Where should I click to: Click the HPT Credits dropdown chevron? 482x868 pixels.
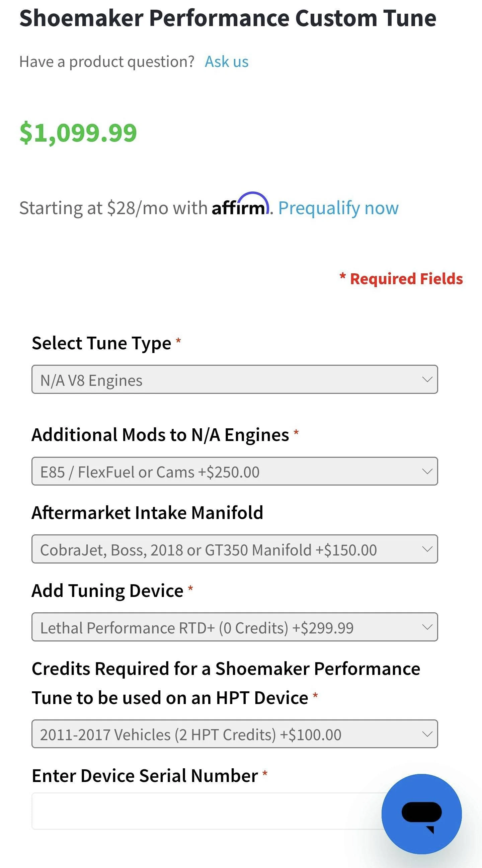(x=427, y=734)
